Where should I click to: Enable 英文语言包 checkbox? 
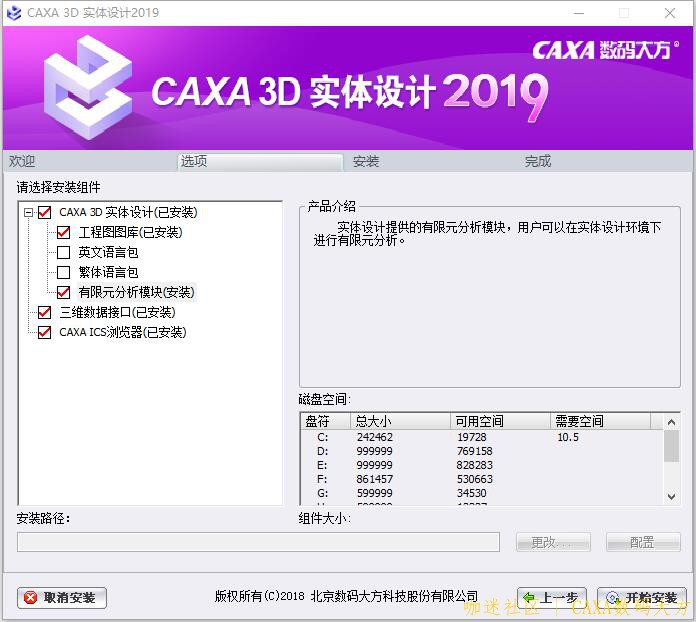(63, 252)
